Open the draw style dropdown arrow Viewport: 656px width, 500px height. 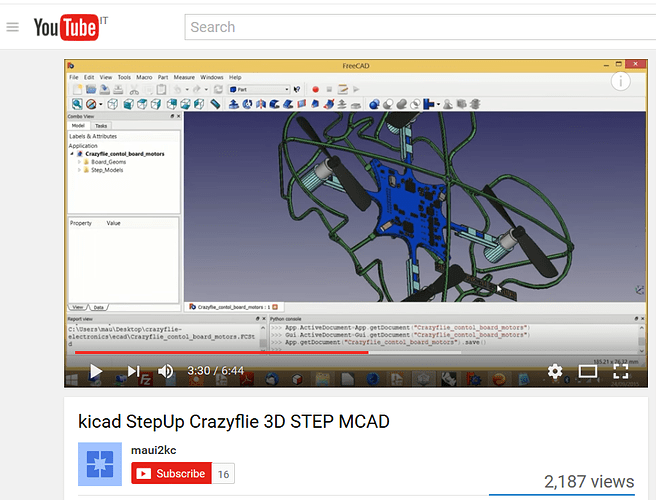click(101, 105)
